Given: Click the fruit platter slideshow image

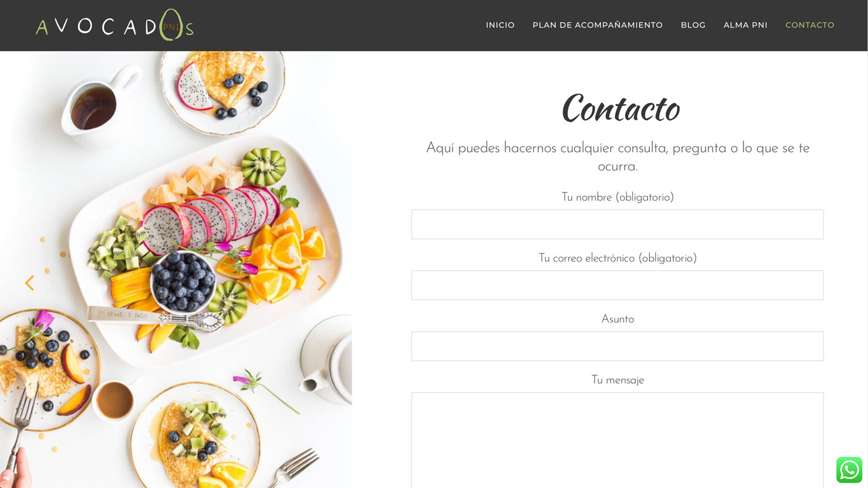Looking at the screenshot, I should point(176,270).
